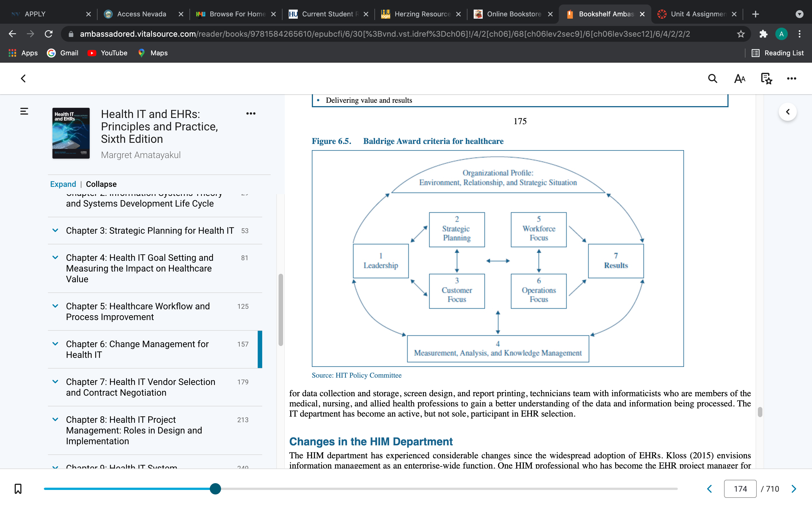Open the Chrome extensions puzzle icon

tap(763, 34)
